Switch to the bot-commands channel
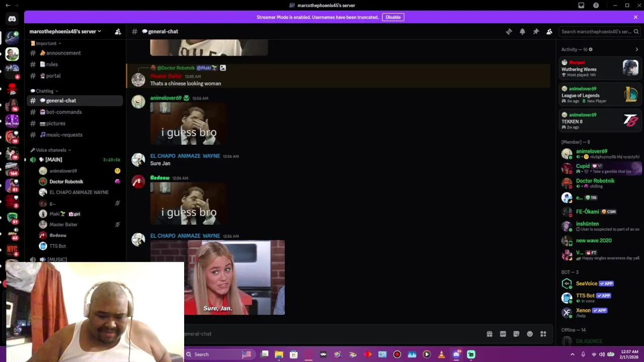This screenshot has height=362, width=644. [74, 112]
